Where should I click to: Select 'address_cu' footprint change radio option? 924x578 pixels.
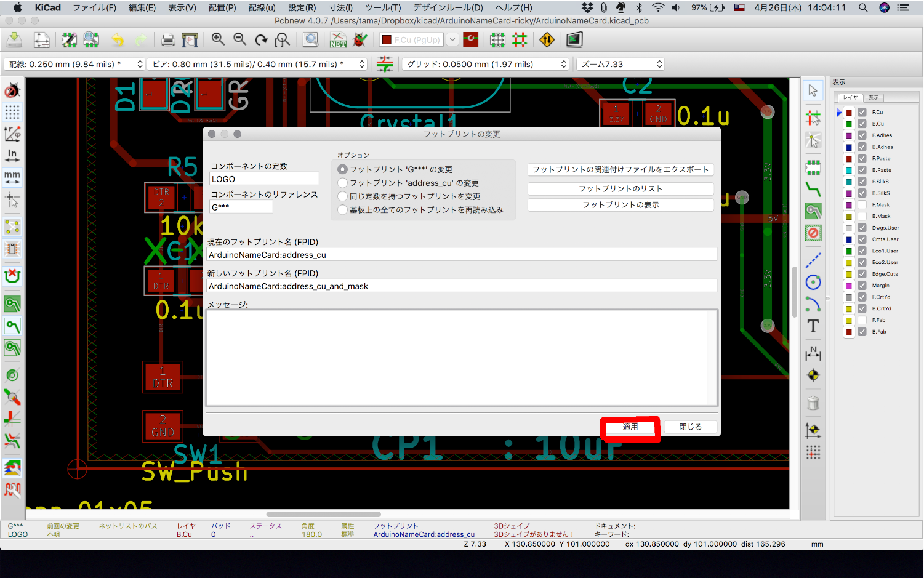pos(343,183)
